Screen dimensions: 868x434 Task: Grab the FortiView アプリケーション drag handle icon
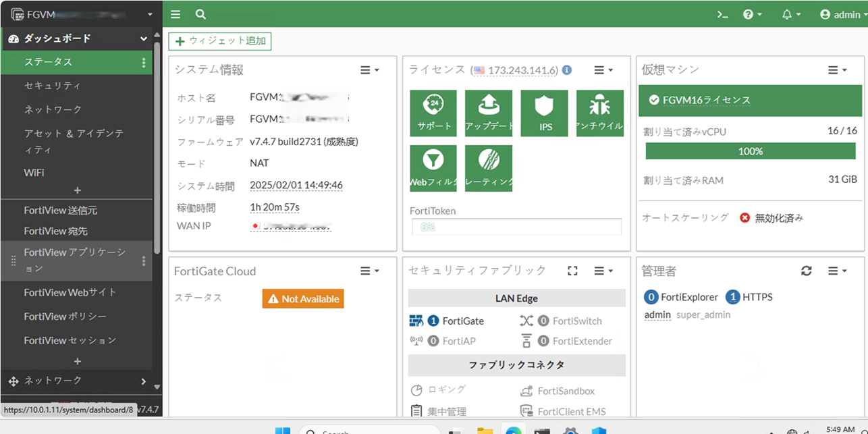coord(13,261)
